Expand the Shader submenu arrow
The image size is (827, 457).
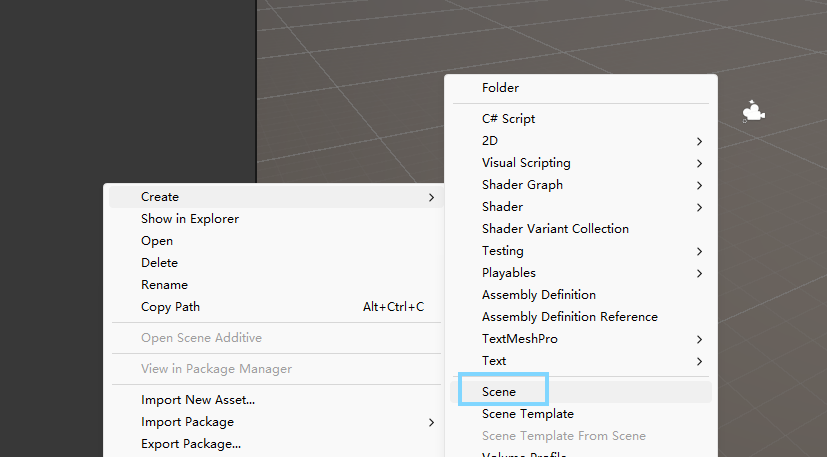[699, 207]
